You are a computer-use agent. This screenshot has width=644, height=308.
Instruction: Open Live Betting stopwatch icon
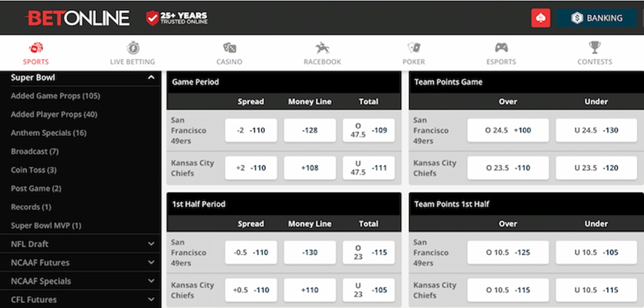(x=133, y=48)
